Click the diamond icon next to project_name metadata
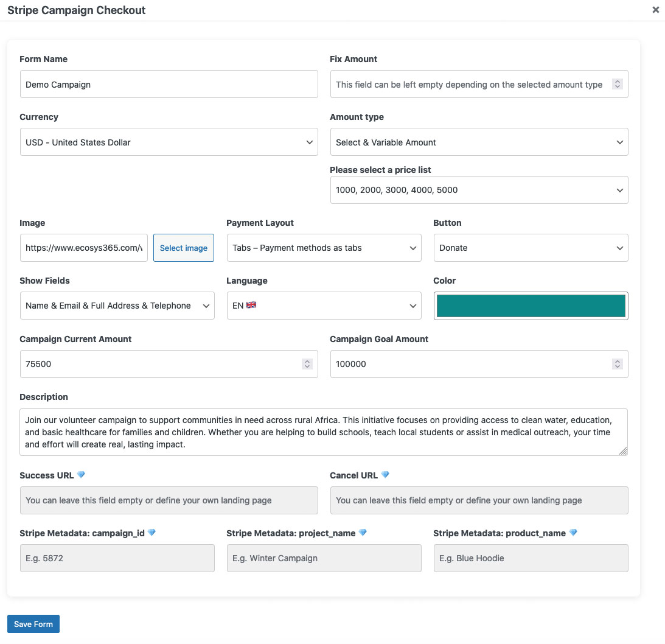The height and width of the screenshot is (644, 665). pos(363,533)
